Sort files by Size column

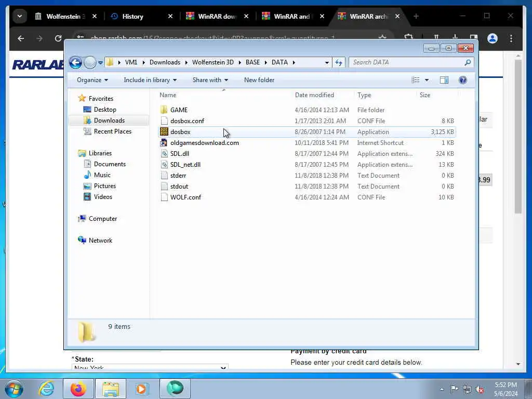click(x=425, y=95)
